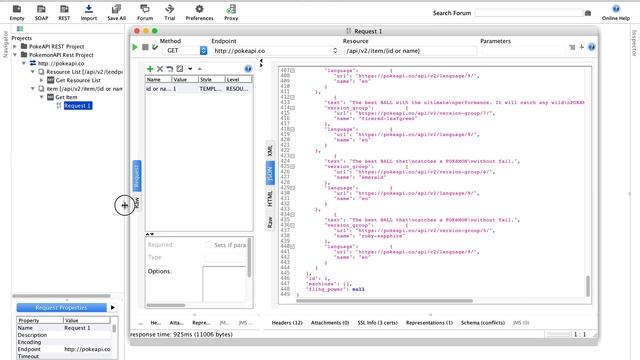Viewport: 640px width, 360px height.
Task: Select Request 1 in project tree
Action: point(78,106)
